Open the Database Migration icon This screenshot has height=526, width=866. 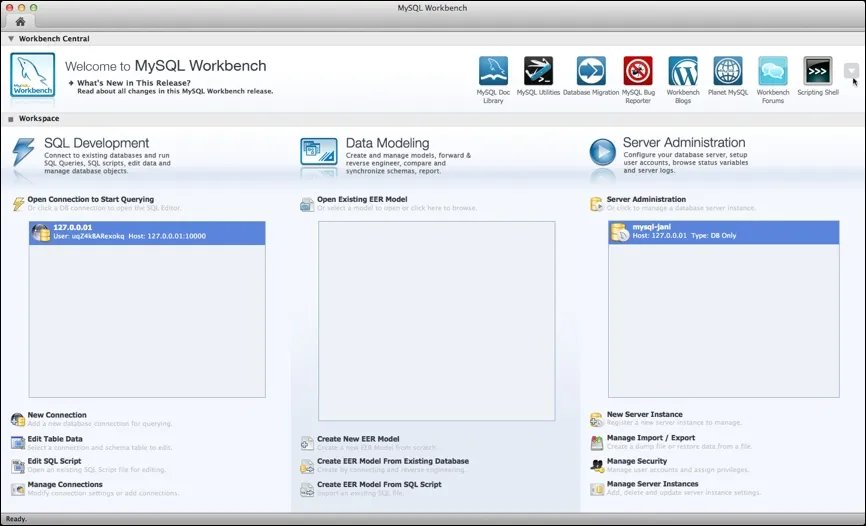[591, 71]
